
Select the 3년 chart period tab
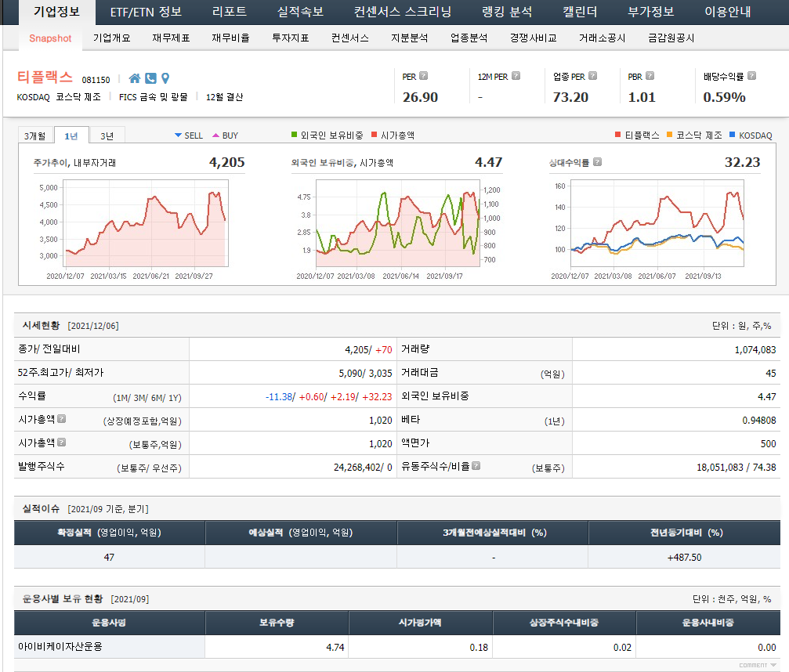[107, 135]
